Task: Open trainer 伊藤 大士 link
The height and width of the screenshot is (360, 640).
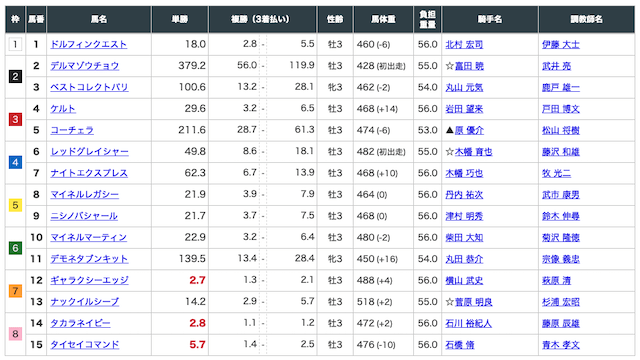Action: pyautogui.click(x=561, y=44)
